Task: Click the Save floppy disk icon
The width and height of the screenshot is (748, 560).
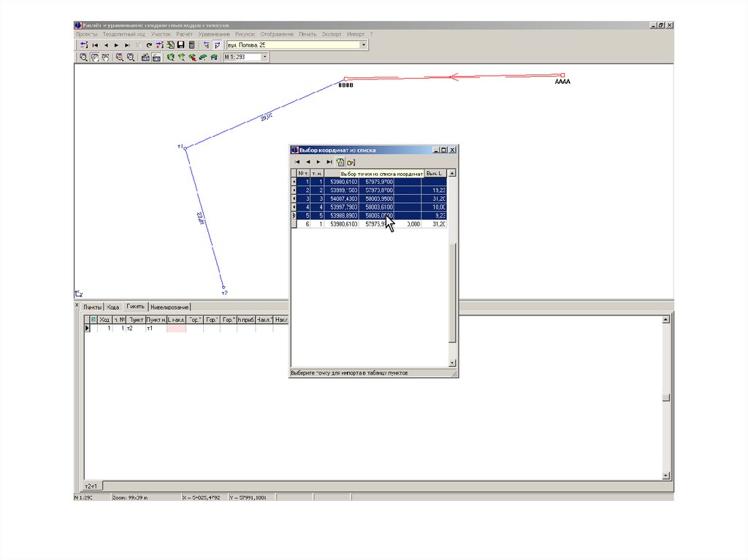Action: [x=180, y=45]
